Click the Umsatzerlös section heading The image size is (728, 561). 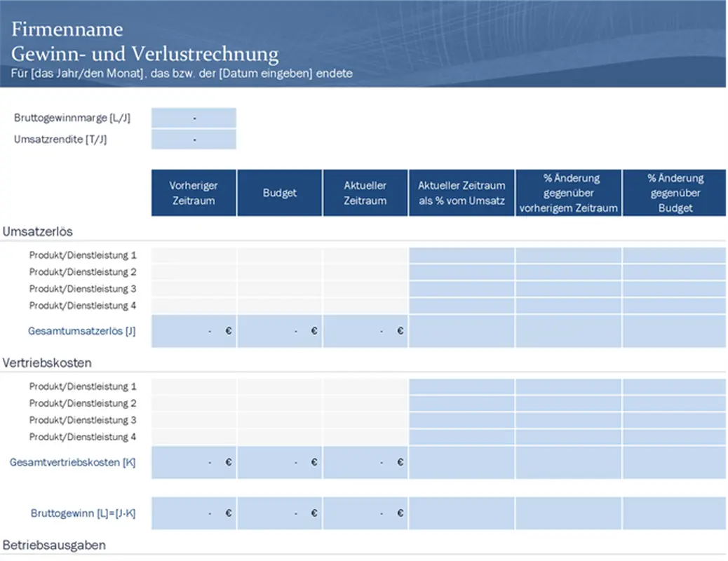[x=38, y=231]
